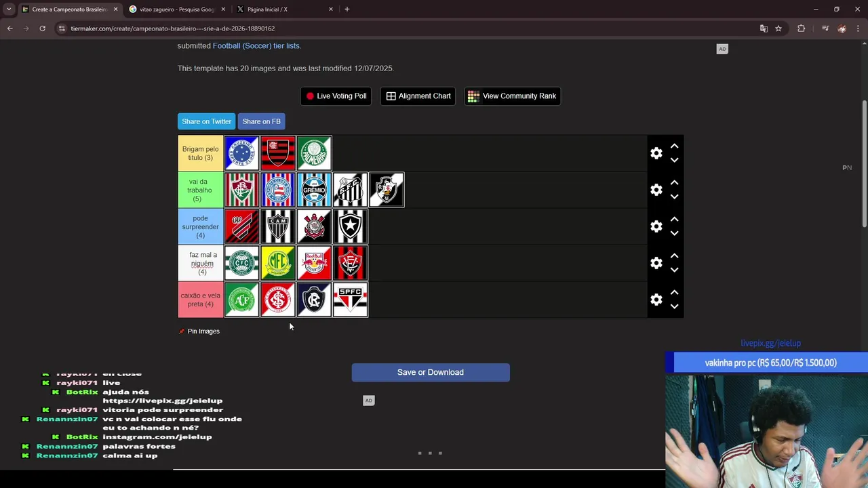
Task: Select the Remo crest in bottom tier
Action: tap(314, 300)
